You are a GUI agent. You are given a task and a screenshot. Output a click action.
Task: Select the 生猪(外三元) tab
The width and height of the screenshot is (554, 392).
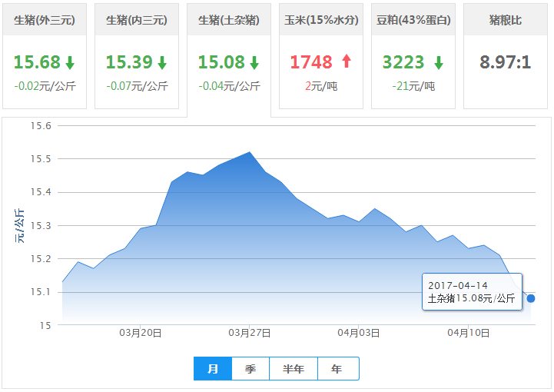tap(45, 20)
